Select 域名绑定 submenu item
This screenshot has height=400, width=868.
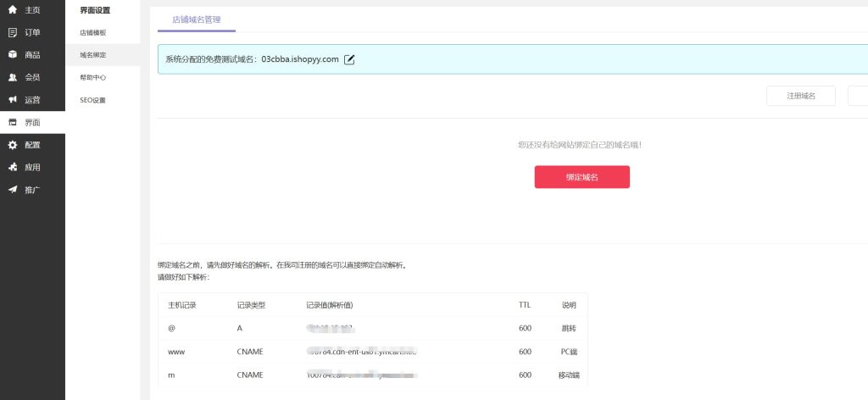click(x=93, y=55)
